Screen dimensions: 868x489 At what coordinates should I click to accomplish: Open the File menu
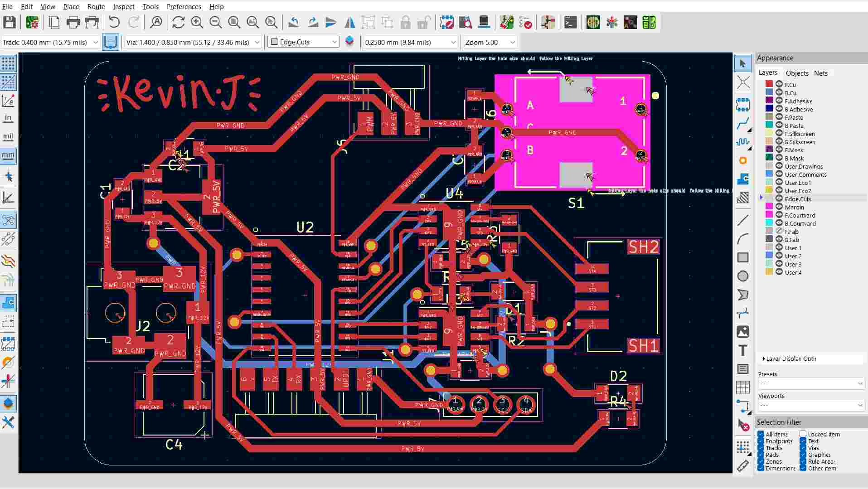[8, 7]
